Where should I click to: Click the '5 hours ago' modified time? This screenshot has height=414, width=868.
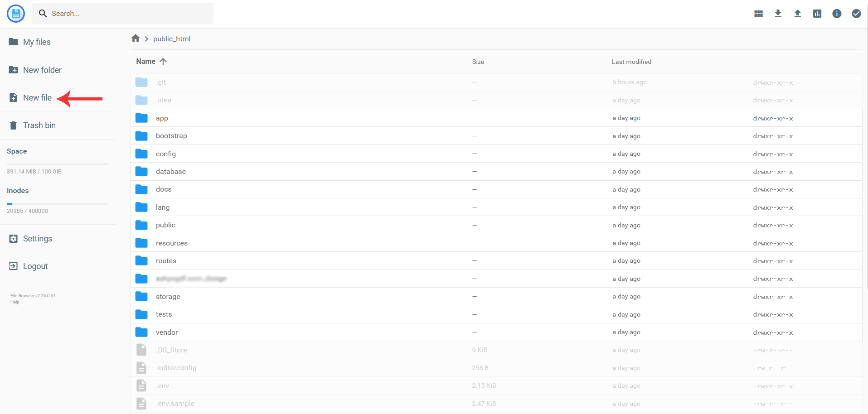coord(630,82)
